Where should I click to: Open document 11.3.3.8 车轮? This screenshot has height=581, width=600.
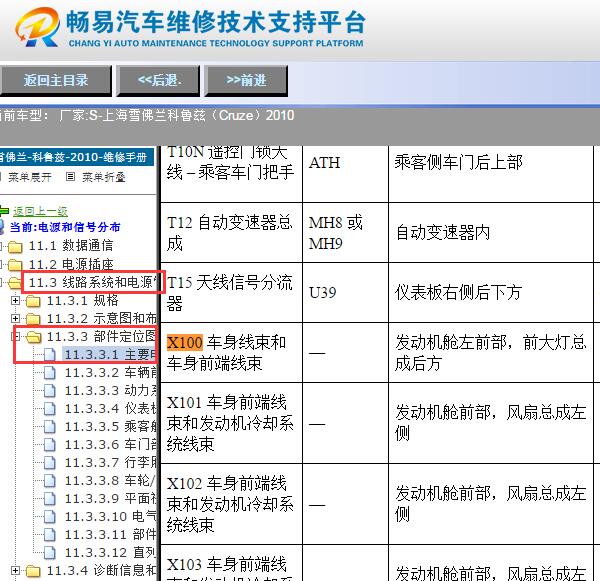coord(110,480)
